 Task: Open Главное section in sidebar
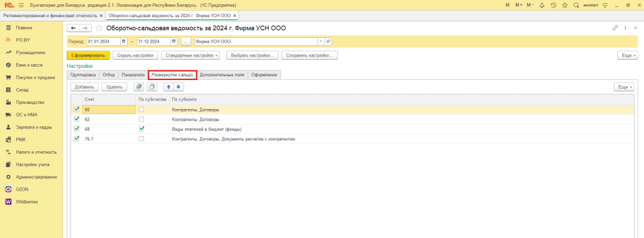coord(24,28)
